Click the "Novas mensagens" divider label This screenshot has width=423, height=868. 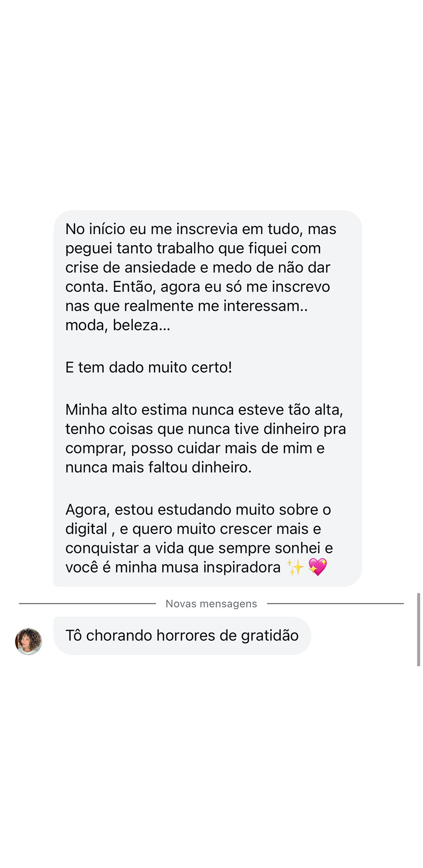click(211, 604)
